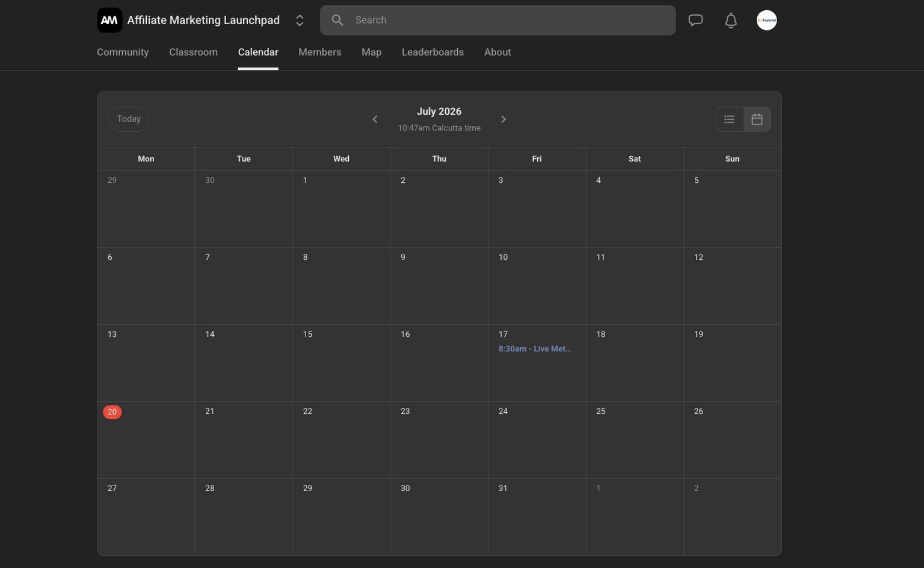Open the Map tab
The width and height of the screenshot is (924, 568).
[371, 52]
